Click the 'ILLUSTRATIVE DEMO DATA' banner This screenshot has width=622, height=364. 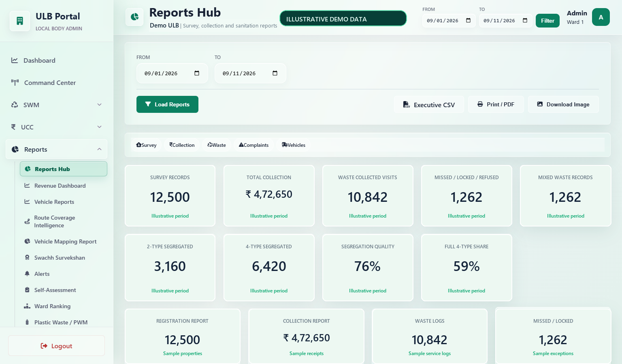point(343,19)
